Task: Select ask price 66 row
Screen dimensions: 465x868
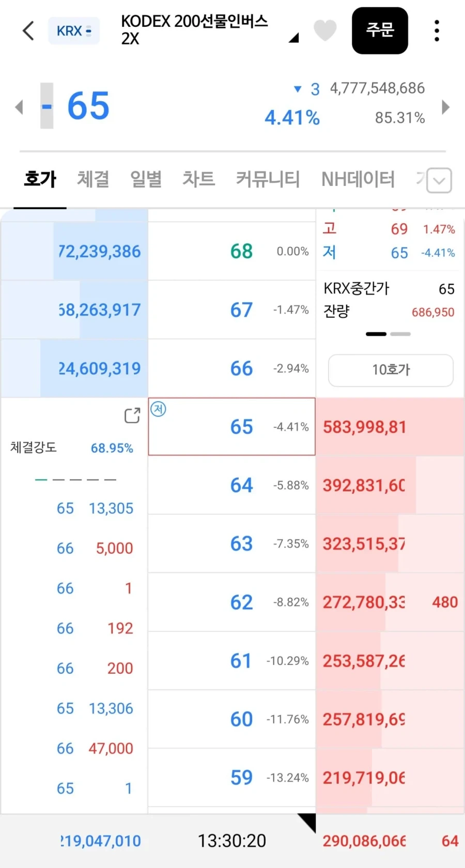Action: pyautogui.click(x=231, y=368)
